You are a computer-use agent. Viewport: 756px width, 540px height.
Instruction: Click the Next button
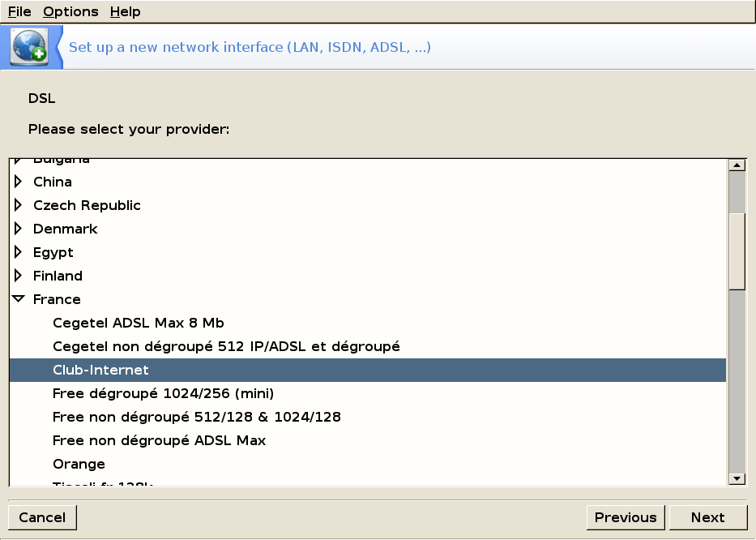(x=707, y=517)
